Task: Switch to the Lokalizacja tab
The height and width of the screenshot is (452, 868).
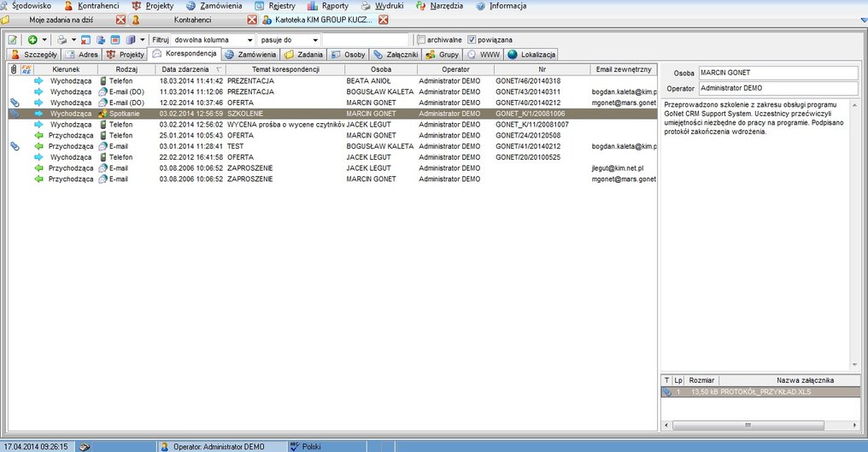Action: 531,55
